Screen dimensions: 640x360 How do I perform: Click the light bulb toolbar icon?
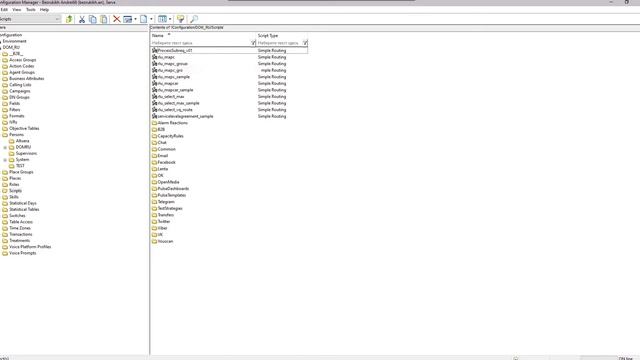(x=180, y=19)
